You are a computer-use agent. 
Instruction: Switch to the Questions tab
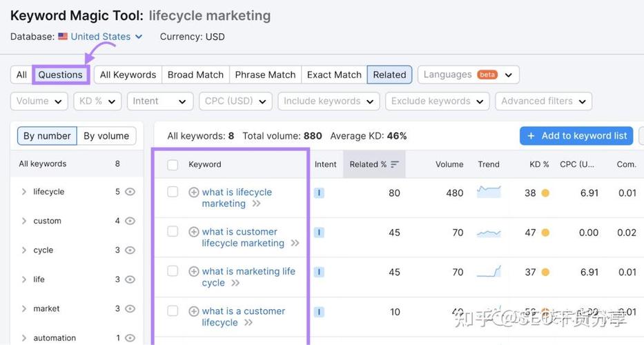coord(60,75)
